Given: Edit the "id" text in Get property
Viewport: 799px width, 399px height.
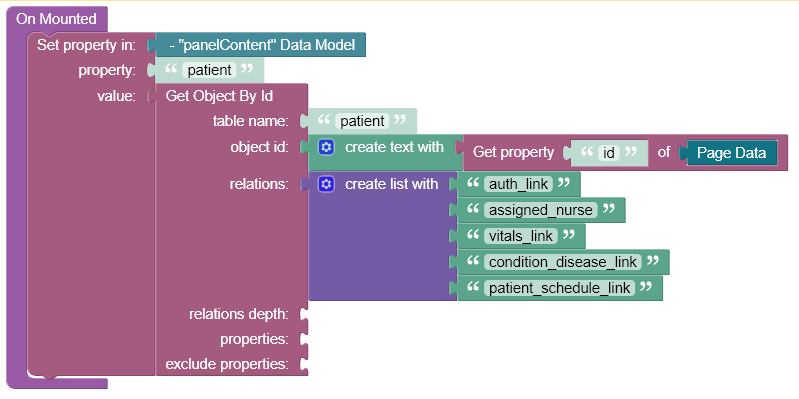Looking at the screenshot, I should [608, 153].
